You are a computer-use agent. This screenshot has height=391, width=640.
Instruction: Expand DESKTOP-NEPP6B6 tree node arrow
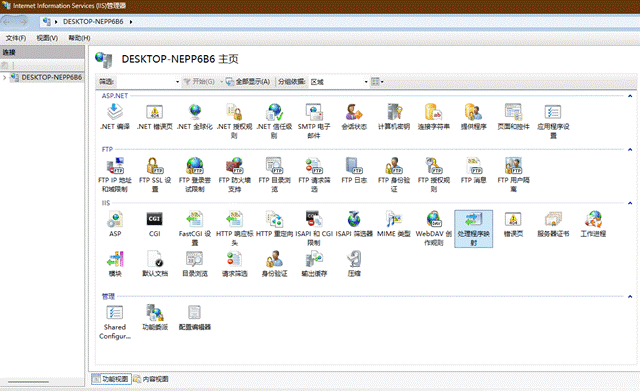[x=4, y=77]
